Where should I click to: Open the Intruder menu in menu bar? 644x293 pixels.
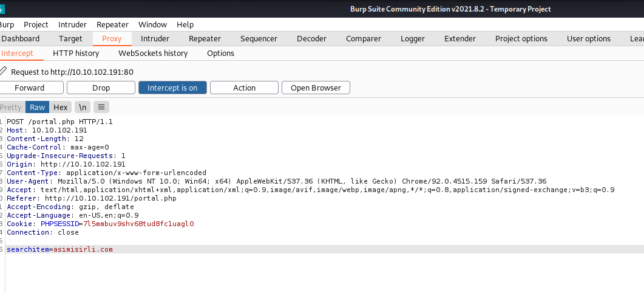point(73,25)
